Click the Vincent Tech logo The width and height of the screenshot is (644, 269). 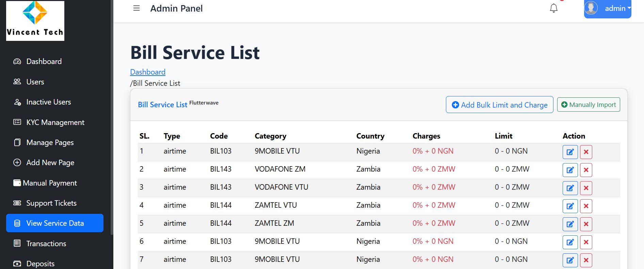coord(35,21)
